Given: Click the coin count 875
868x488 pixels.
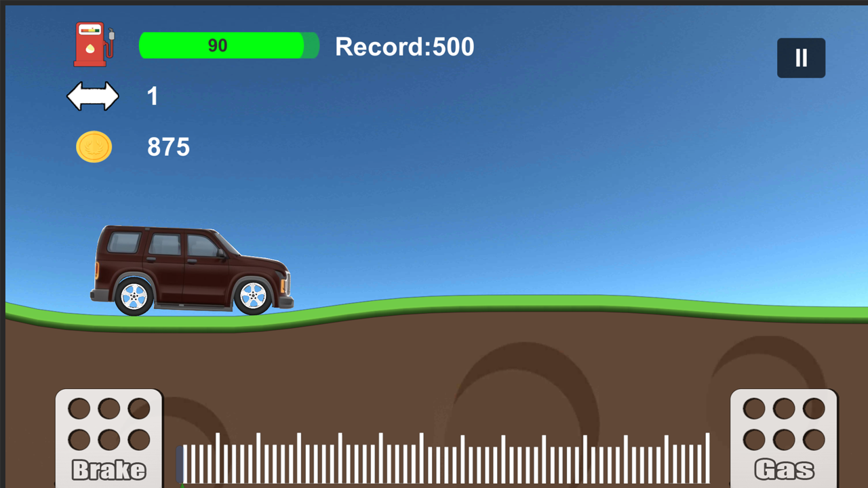Looking at the screenshot, I should tap(168, 147).
